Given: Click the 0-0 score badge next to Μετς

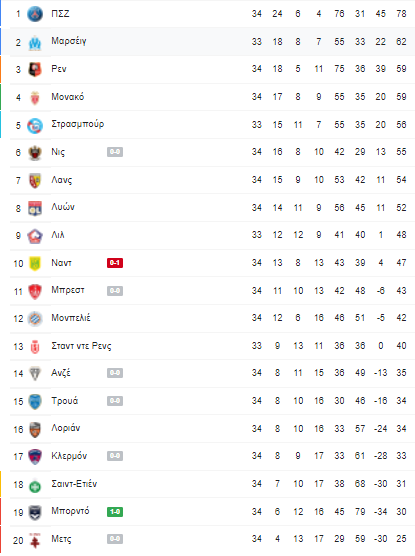Looking at the screenshot, I should click(x=115, y=539).
